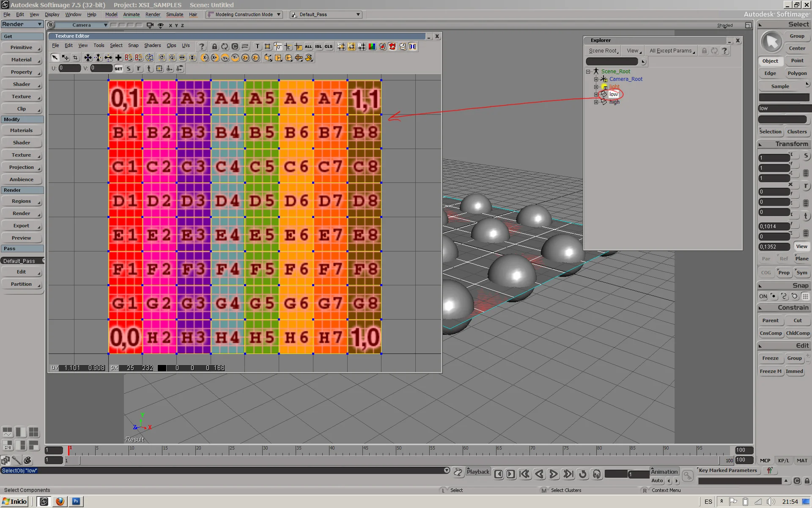Open the Camera view dropdown

82,25
